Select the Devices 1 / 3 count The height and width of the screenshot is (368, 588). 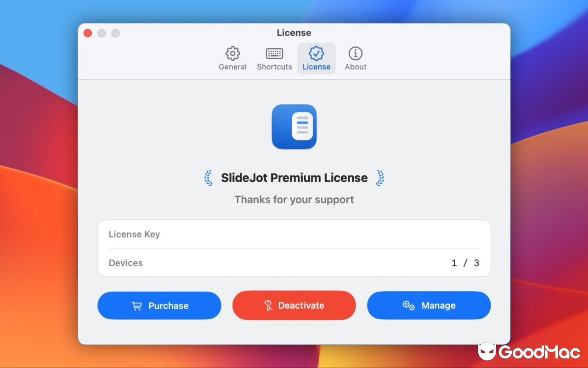click(465, 263)
